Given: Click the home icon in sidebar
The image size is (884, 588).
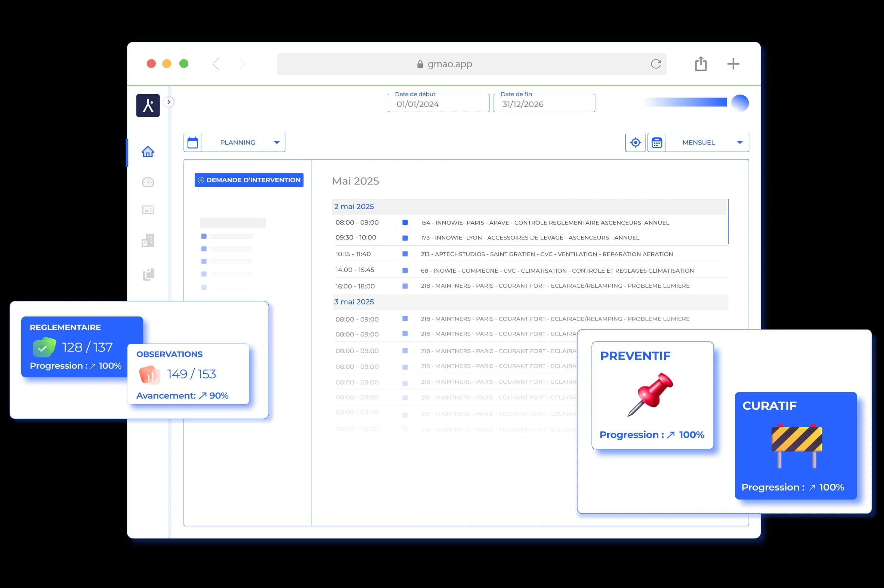Looking at the screenshot, I should (148, 152).
